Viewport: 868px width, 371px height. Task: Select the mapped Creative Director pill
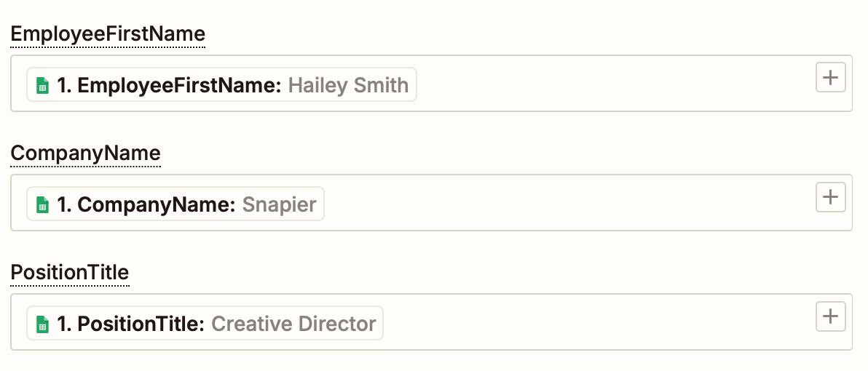(x=205, y=324)
